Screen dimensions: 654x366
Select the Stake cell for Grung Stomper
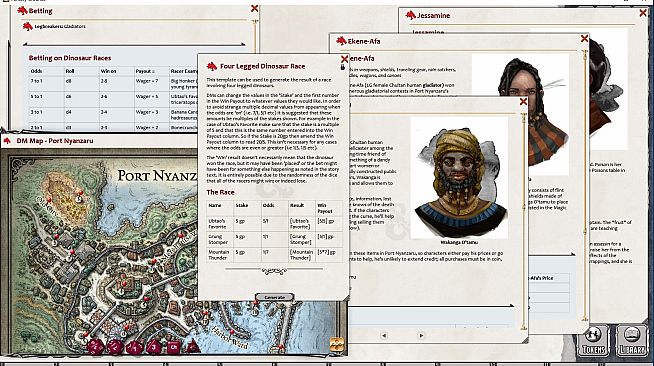(x=247, y=239)
